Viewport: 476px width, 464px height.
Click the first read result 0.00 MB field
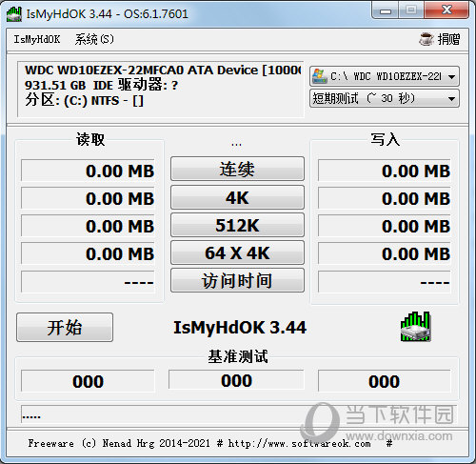point(88,171)
